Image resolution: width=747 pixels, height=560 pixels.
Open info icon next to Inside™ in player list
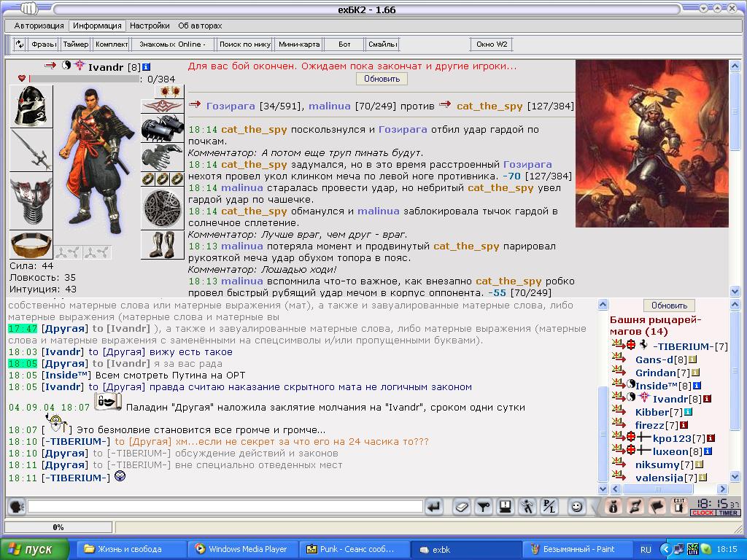pyautogui.click(x=697, y=386)
